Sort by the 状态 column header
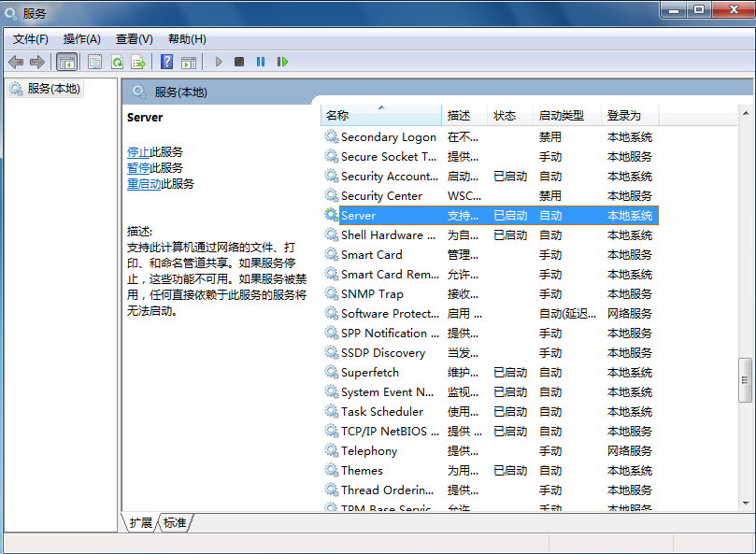This screenshot has width=756, height=554. (505, 116)
